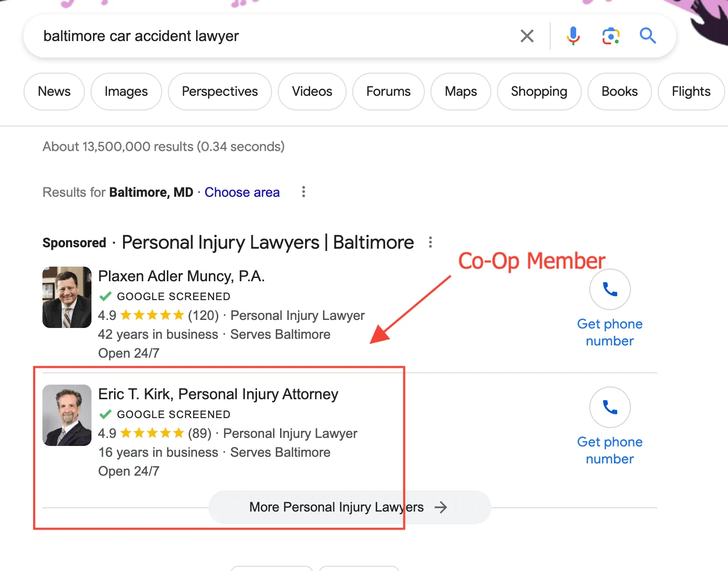
Task: Click Get phone number for Plaxen Adler Muncy
Action: point(610,332)
